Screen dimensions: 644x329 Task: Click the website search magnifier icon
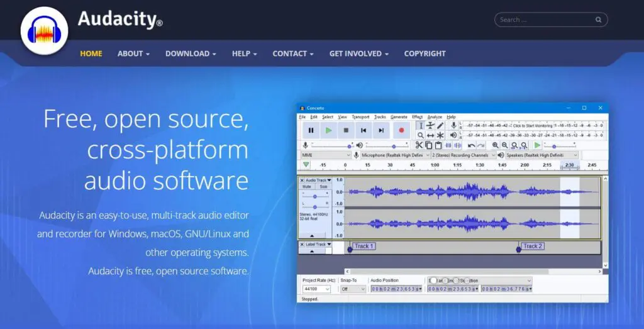599,20
